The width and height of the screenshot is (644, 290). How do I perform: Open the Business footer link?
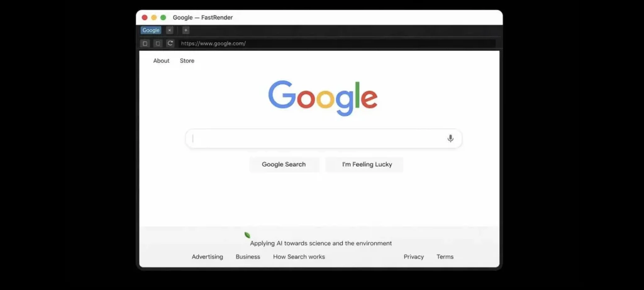click(248, 257)
